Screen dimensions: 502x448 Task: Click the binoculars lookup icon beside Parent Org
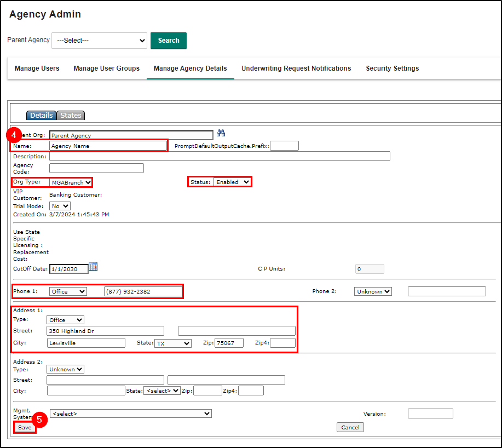(x=221, y=133)
